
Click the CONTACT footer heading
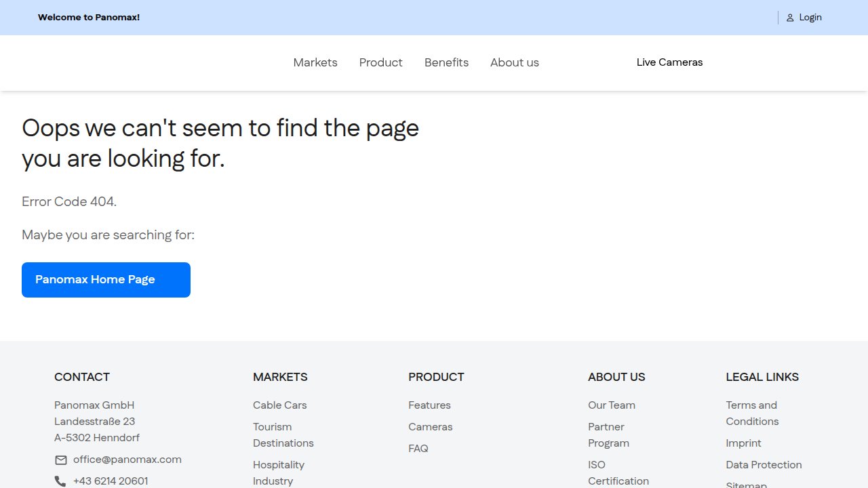[82, 377]
